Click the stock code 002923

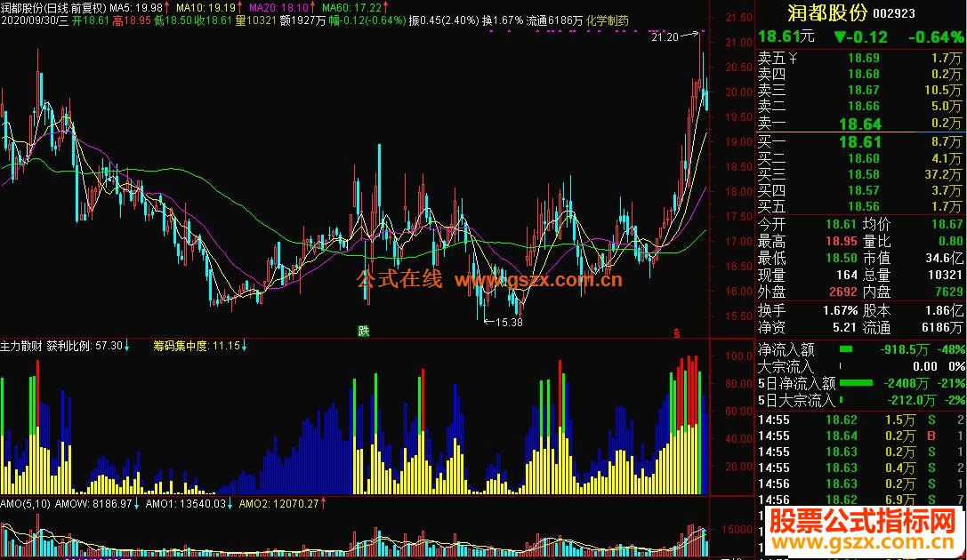click(894, 13)
